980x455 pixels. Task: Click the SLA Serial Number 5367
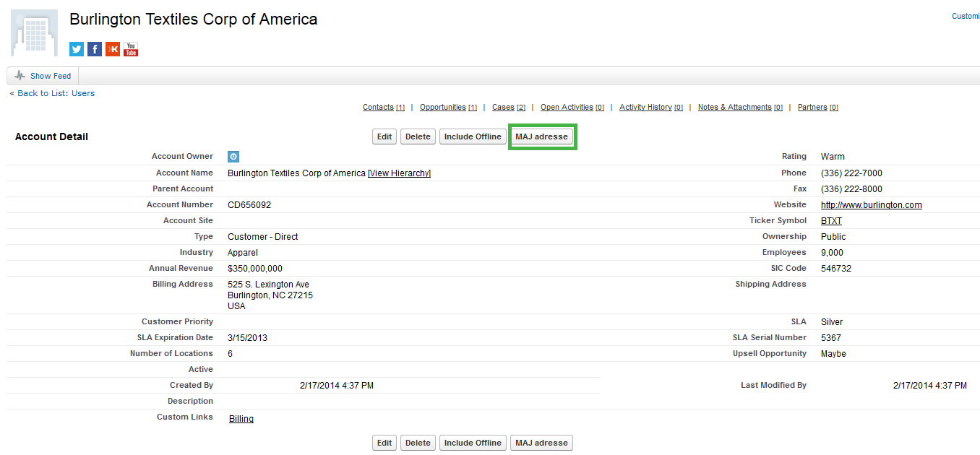tap(831, 338)
